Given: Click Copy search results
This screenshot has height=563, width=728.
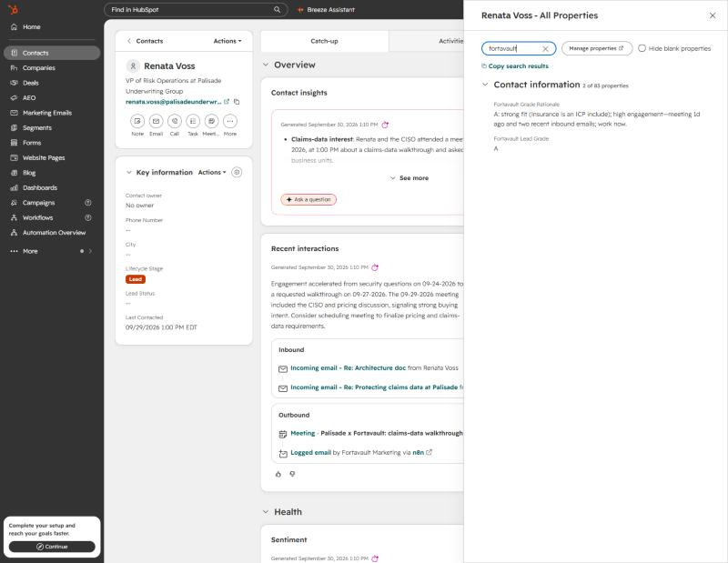Looking at the screenshot, I should 515,65.
